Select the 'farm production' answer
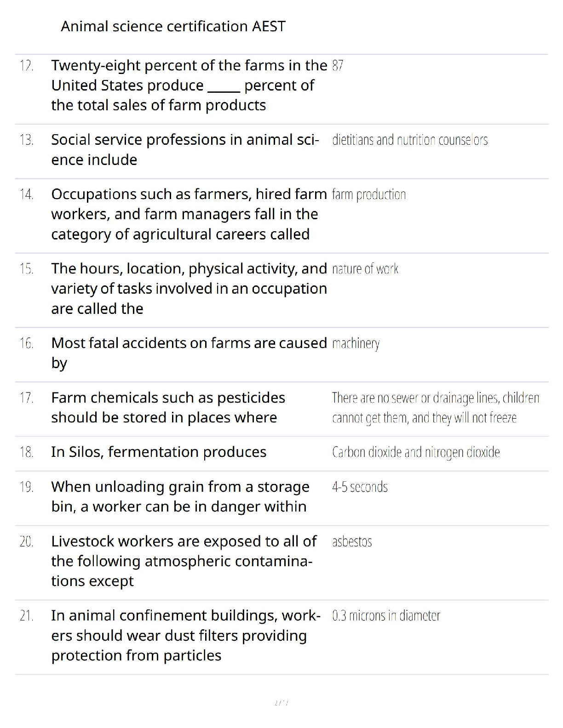563x728 pixels. 369,194
